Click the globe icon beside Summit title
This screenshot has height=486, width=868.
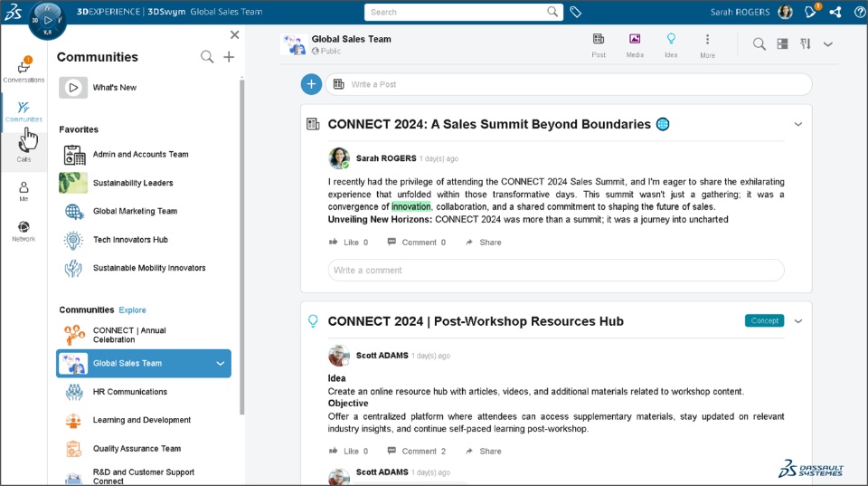tap(663, 124)
